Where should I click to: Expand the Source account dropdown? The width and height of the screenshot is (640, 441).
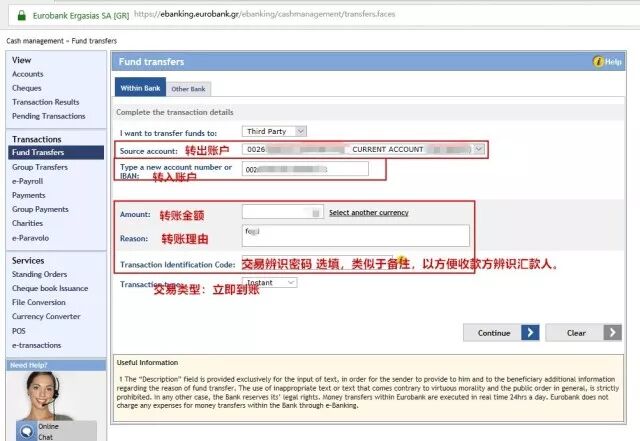coord(479,149)
